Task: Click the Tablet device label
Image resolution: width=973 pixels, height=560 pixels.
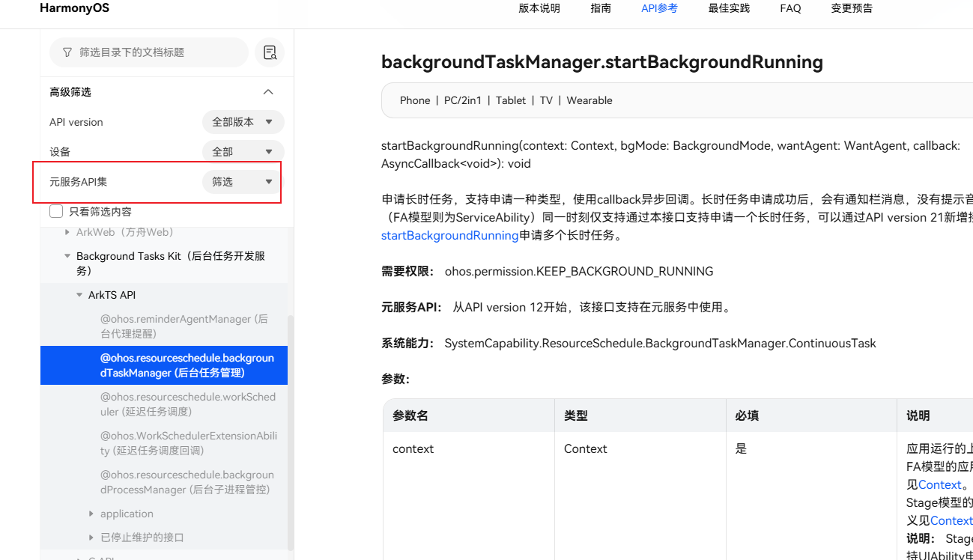Action: (511, 100)
